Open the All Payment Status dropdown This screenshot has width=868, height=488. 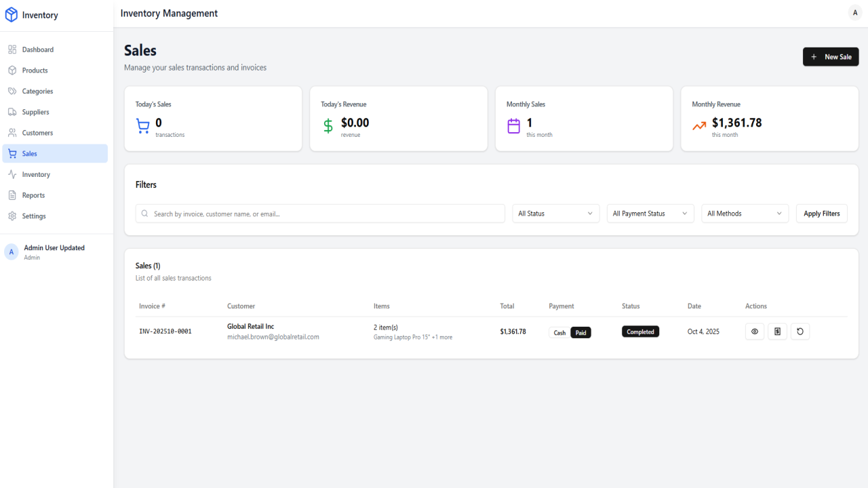[650, 213]
